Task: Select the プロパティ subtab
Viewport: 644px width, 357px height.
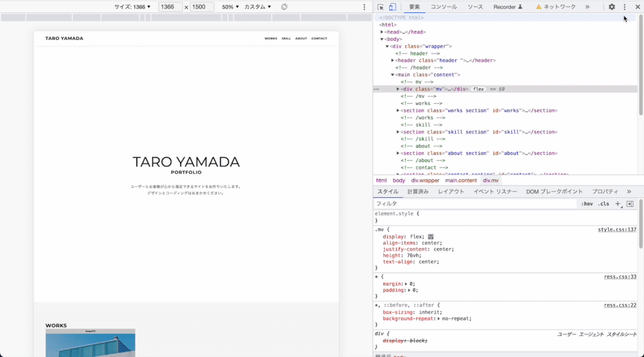Action: 605,192
